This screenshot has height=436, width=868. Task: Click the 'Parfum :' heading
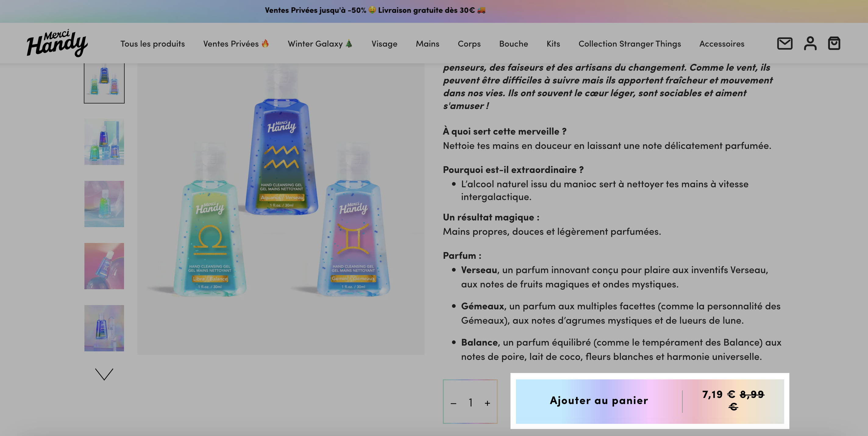(462, 255)
